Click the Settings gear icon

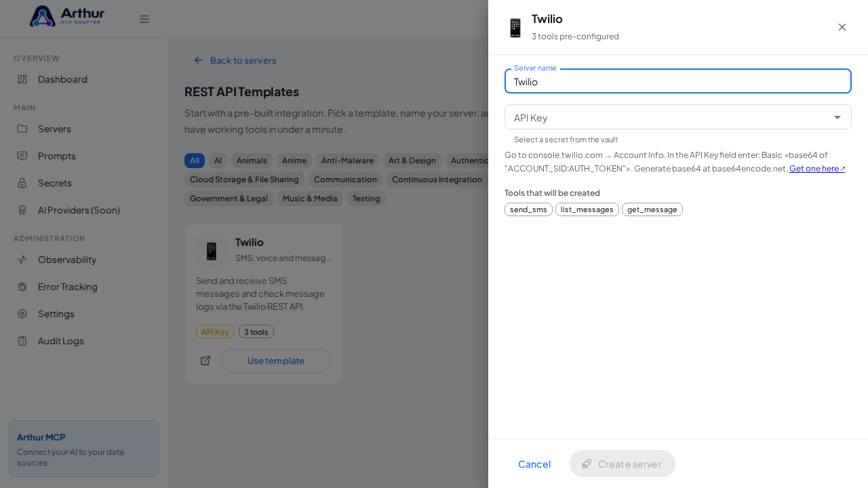(x=22, y=314)
